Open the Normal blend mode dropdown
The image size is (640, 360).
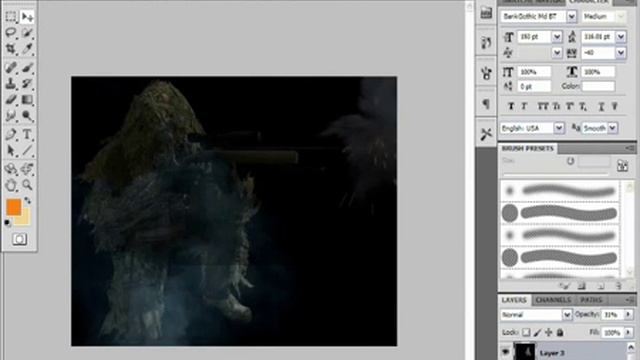567,315
